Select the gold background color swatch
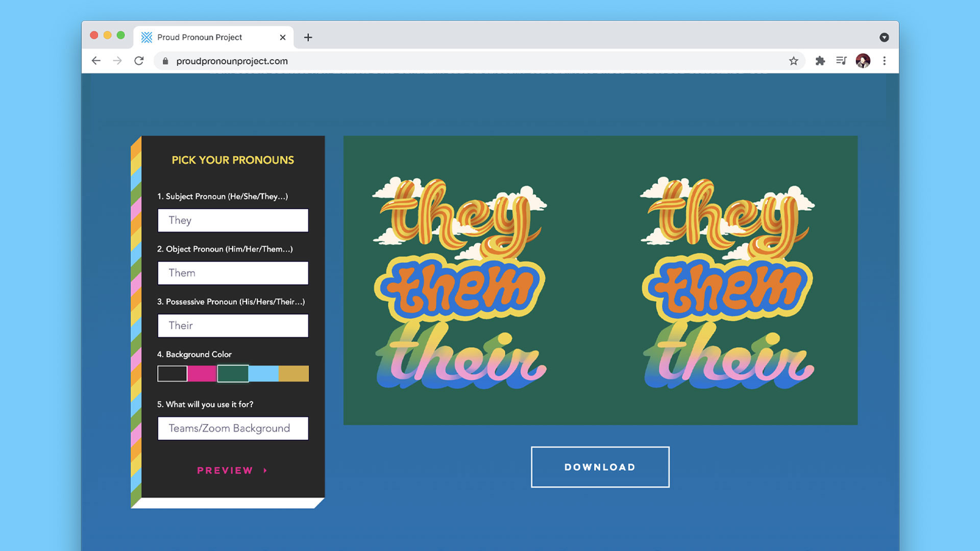 click(293, 373)
